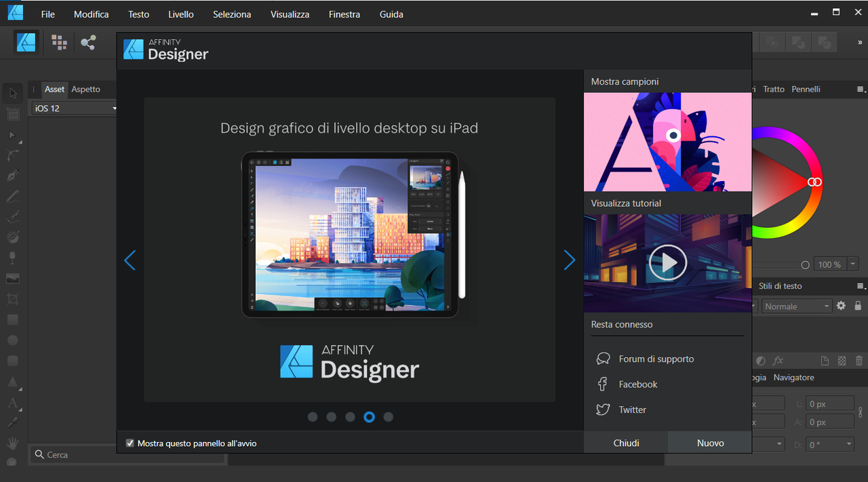Go to the previous welcome slide arrow

(130, 260)
